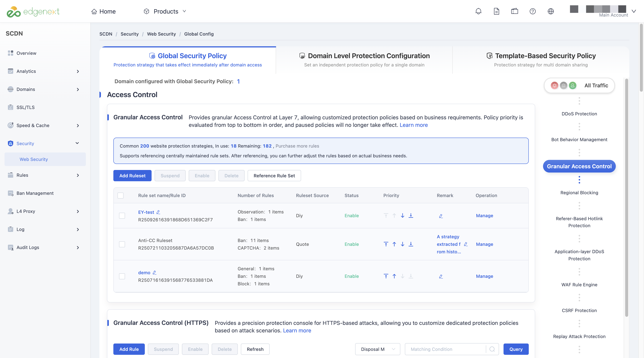644x358 pixels.
Task: Click the Reference Rule Set button
Action: (x=274, y=176)
